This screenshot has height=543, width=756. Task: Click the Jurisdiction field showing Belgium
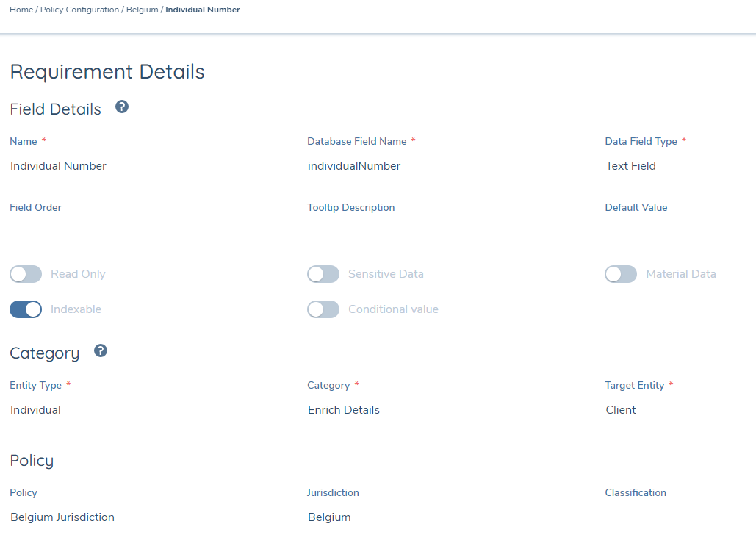click(441, 517)
